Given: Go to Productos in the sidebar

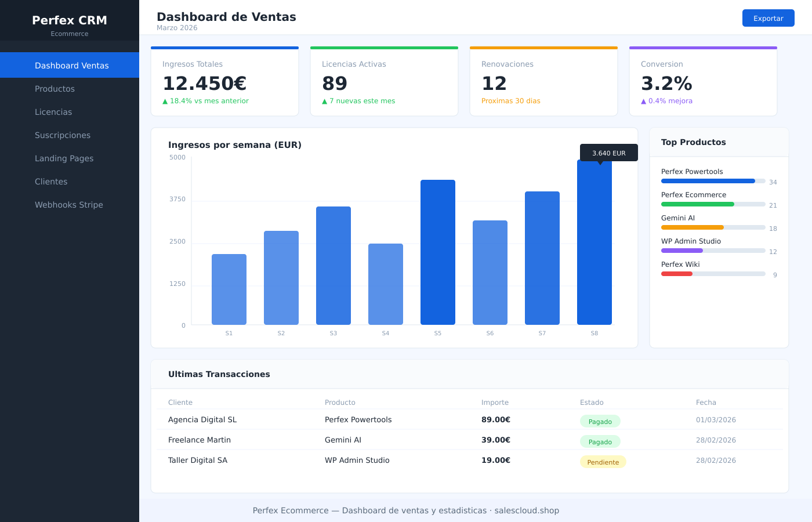Looking at the screenshot, I should coord(55,89).
